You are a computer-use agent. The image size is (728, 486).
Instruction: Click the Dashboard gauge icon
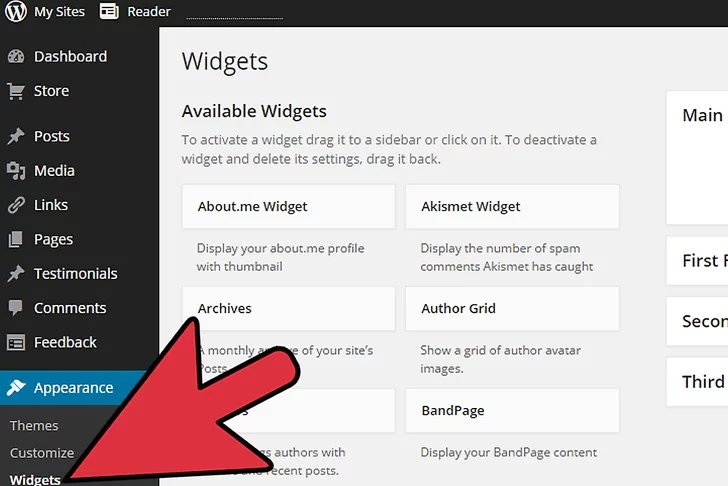pyautogui.click(x=16, y=57)
